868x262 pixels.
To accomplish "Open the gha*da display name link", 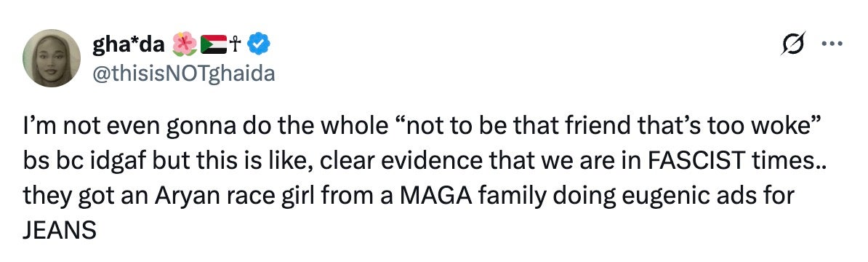I will pyautogui.click(x=130, y=44).
